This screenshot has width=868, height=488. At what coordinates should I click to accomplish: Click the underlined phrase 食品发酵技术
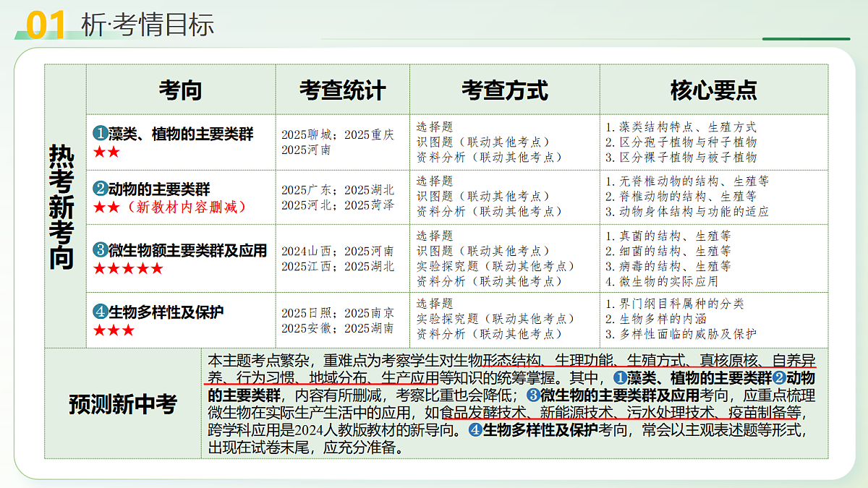(x=484, y=413)
